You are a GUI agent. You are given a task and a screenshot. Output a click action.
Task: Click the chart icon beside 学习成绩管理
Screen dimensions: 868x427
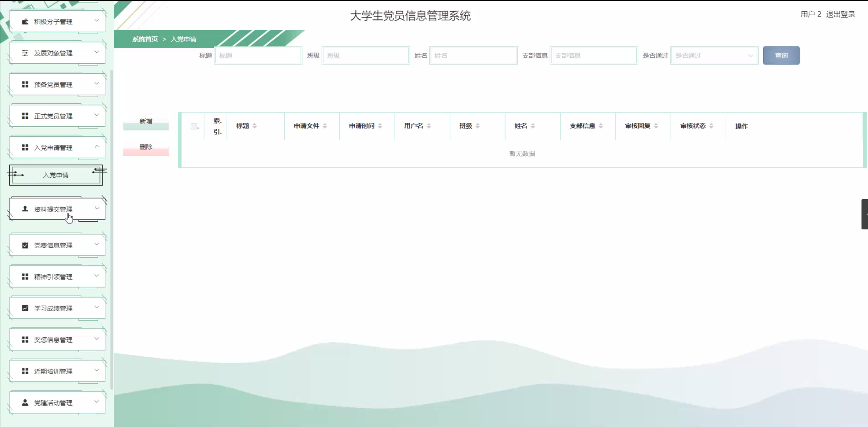[x=25, y=308]
